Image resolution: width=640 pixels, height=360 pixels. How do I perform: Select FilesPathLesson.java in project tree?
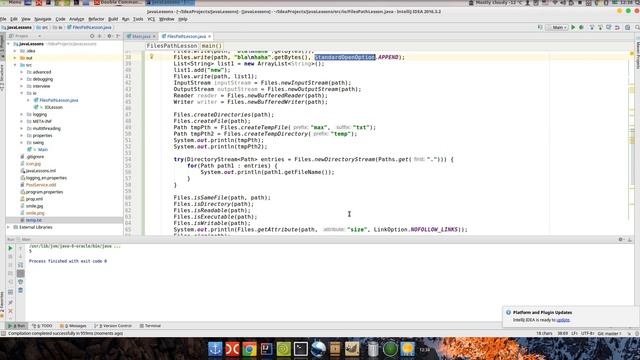[x=58, y=100]
